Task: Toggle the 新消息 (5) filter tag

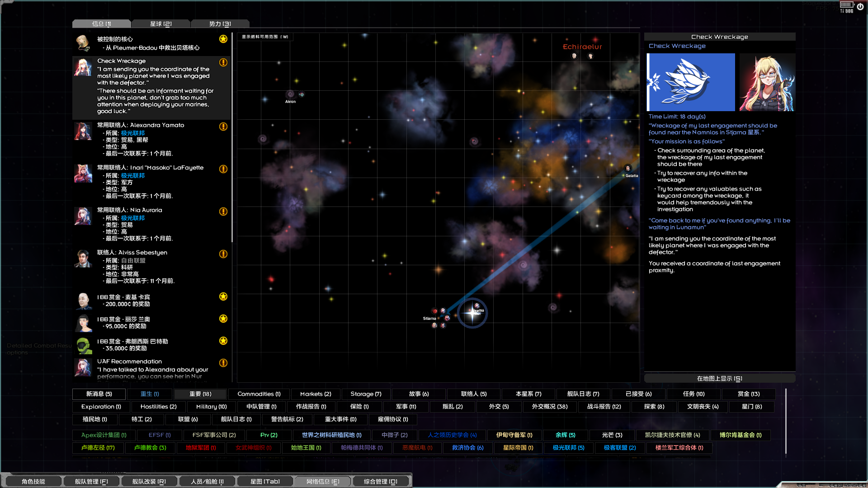Action: [99, 394]
